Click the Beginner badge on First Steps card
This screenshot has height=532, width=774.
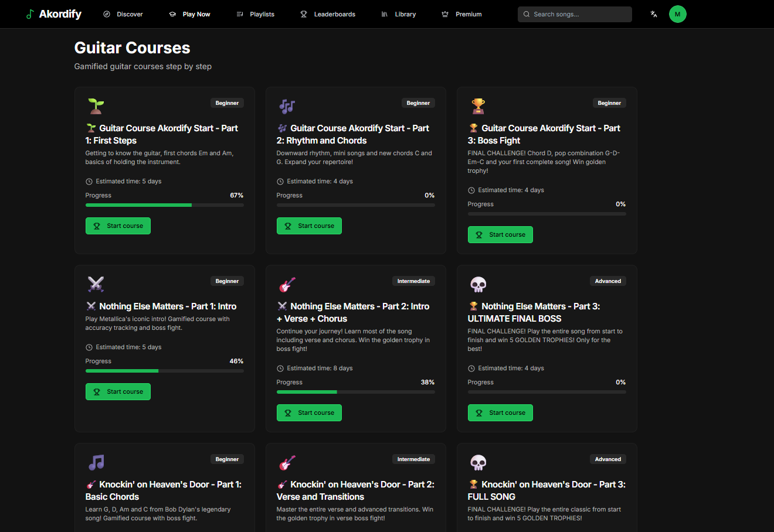click(x=227, y=103)
